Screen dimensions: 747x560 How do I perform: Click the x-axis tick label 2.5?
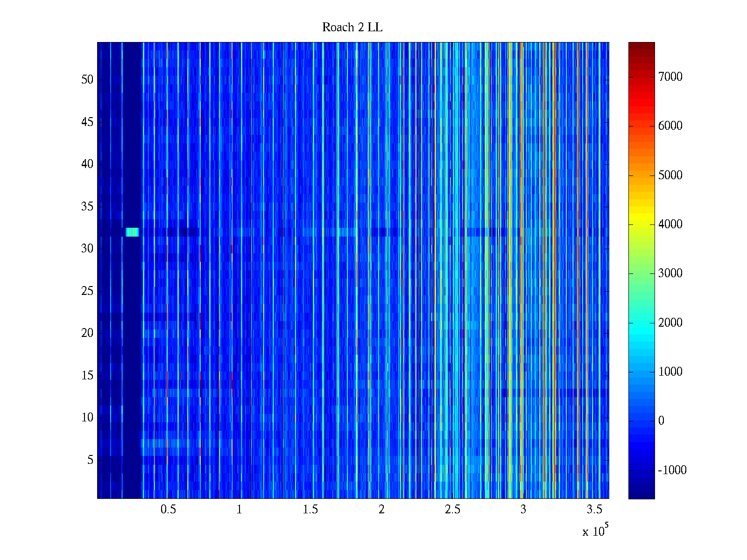click(x=452, y=510)
